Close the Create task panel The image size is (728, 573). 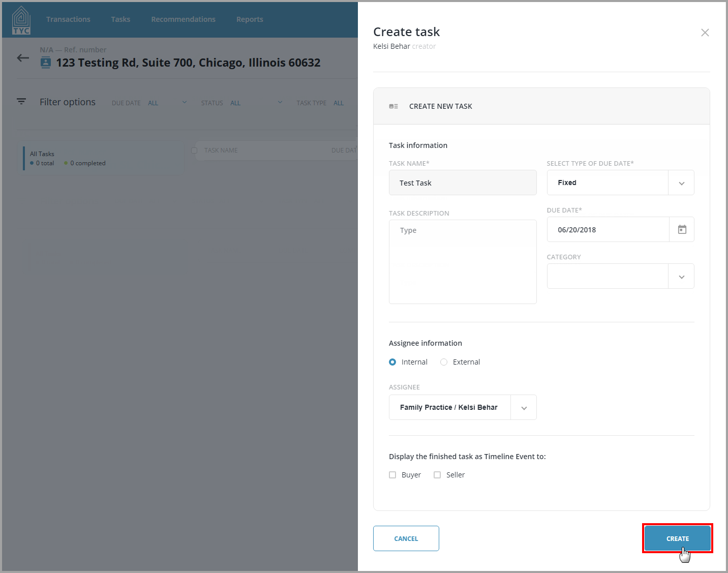(705, 33)
